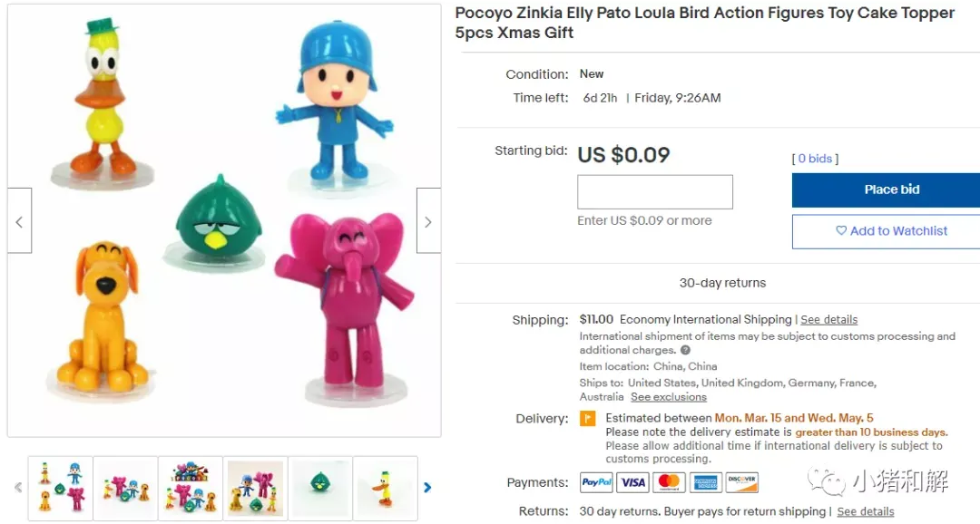Click the Mastercard payment icon
Viewport: 980px width, 524px height.
(x=669, y=482)
